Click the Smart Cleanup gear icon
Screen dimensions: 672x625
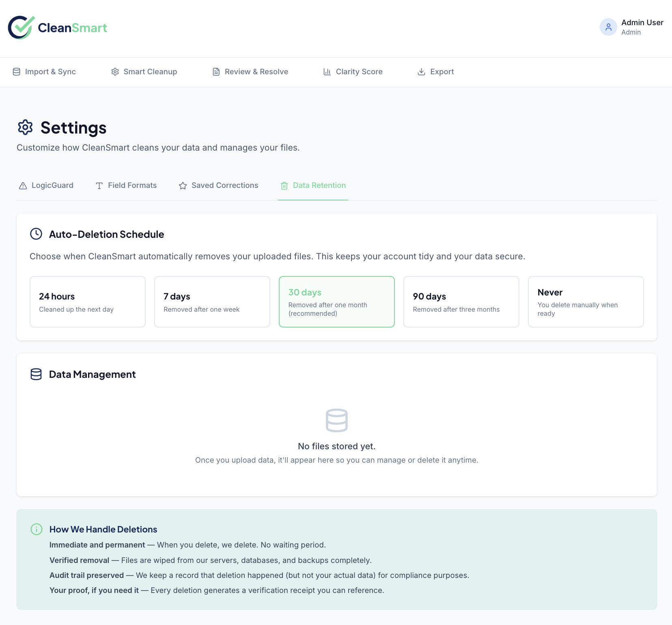click(x=115, y=72)
